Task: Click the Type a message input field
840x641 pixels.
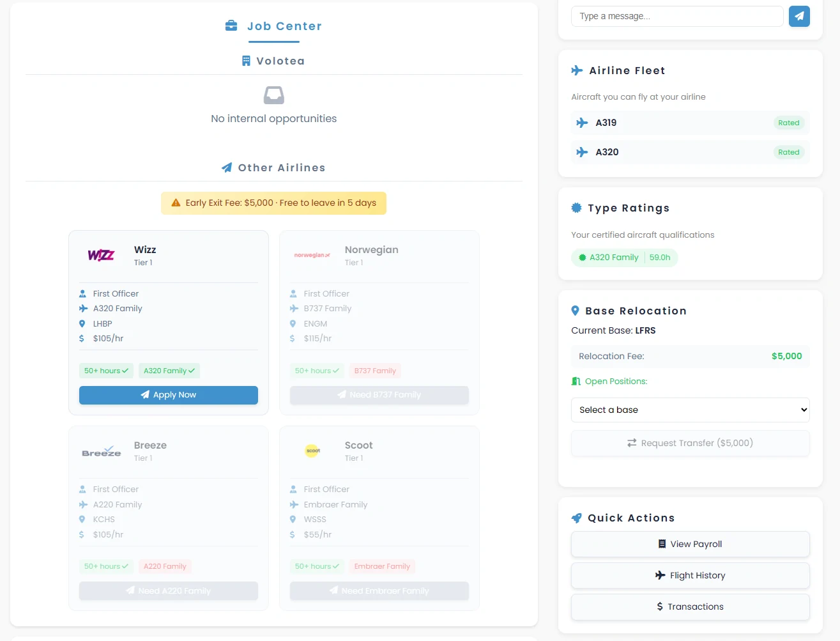Action: 677,17
